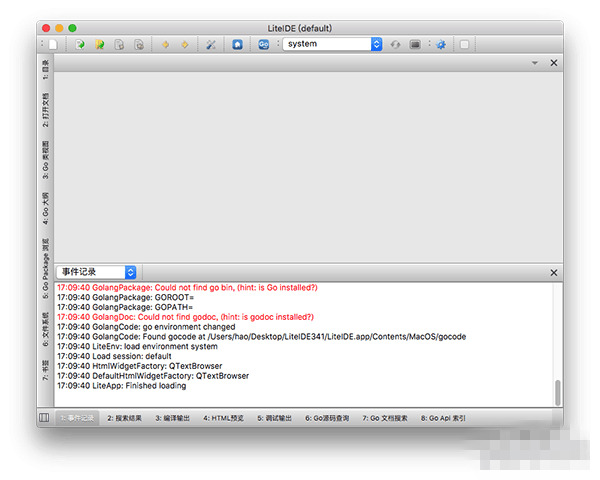Open side tab 7: 书签
This screenshot has width=600, height=480.
point(46,370)
